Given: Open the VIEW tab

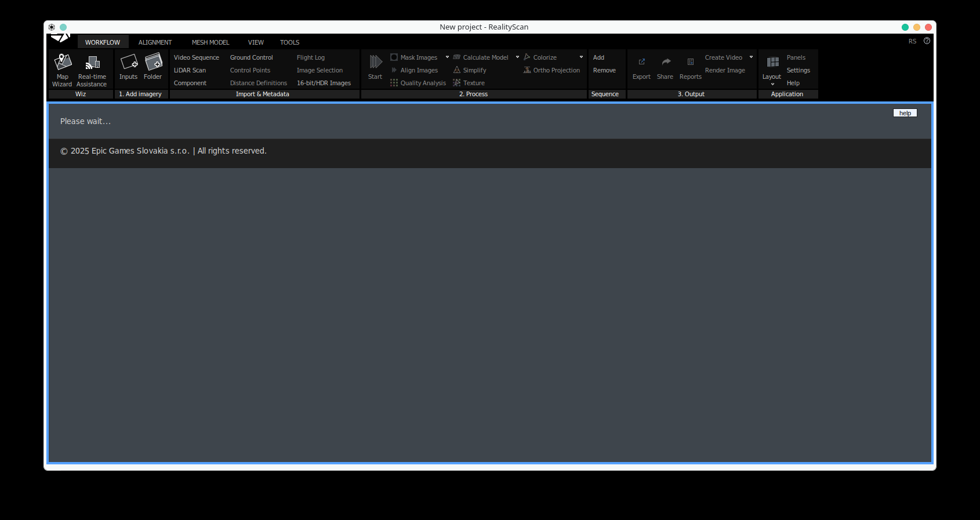Looking at the screenshot, I should coord(256,42).
